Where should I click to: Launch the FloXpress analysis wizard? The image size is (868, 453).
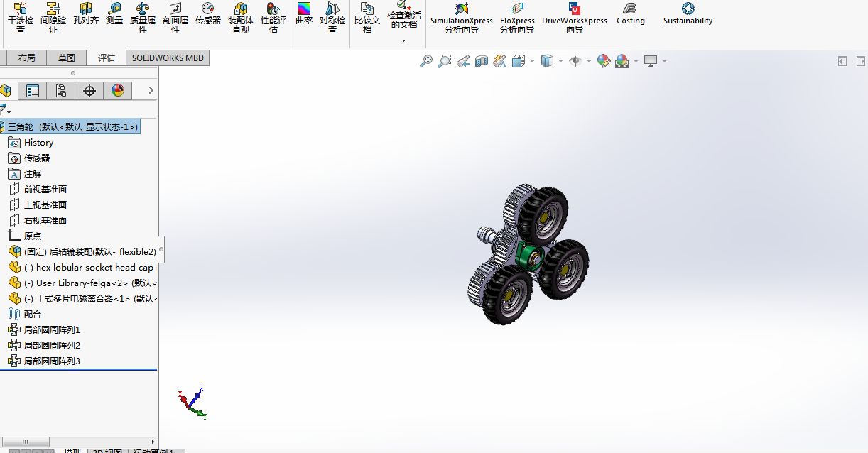[517, 18]
